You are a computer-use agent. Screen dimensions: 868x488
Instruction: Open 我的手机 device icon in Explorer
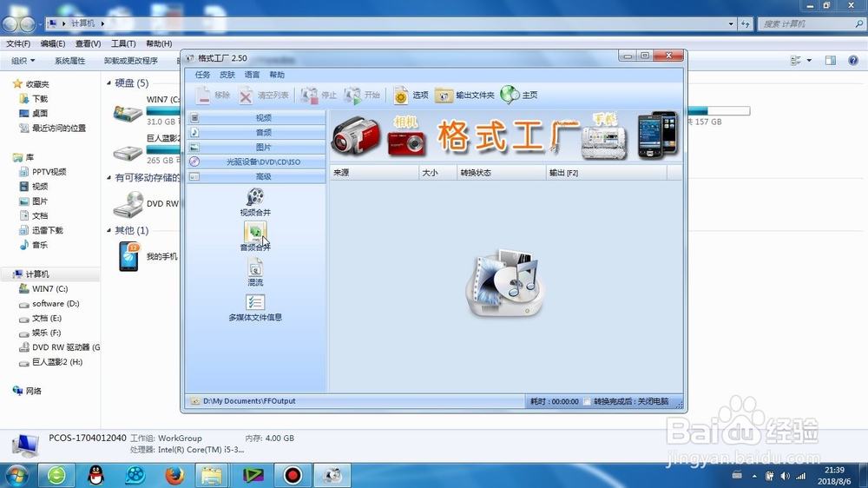(x=128, y=256)
